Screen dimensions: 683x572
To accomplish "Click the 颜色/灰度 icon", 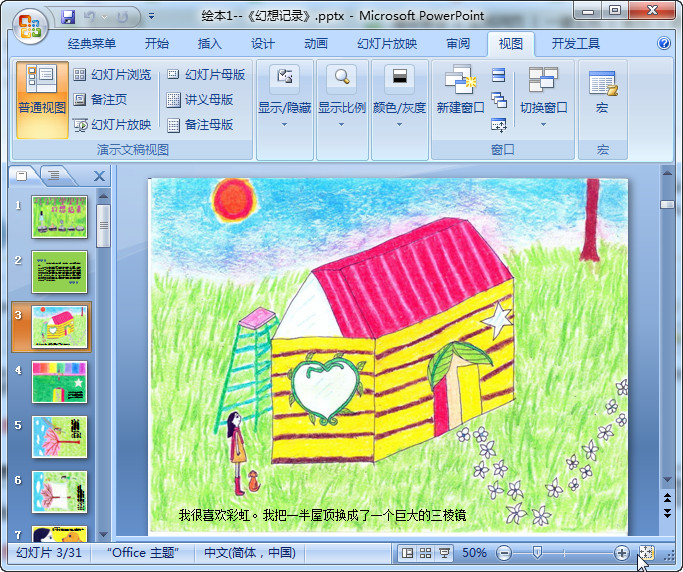I will click(x=399, y=78).
